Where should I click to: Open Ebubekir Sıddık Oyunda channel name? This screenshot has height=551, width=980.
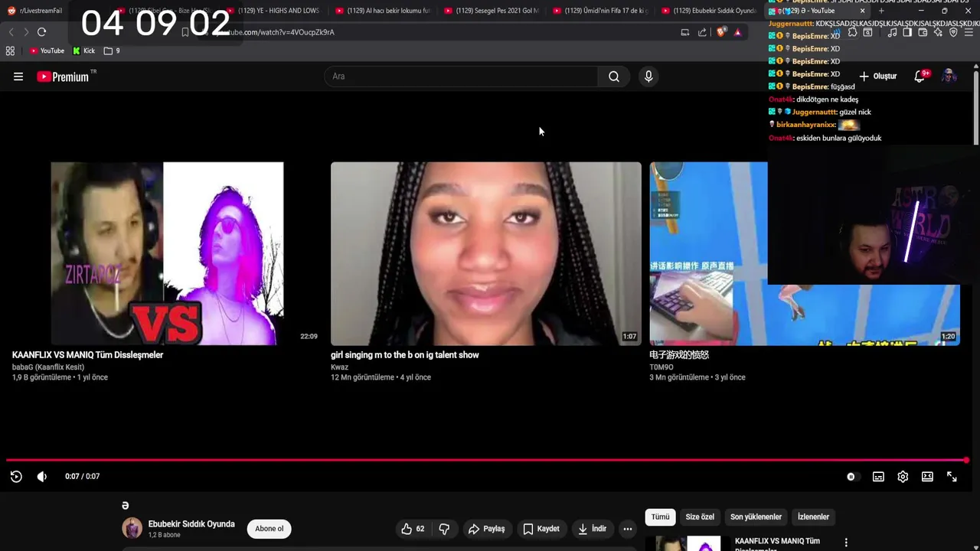click(x=191, y=524)
